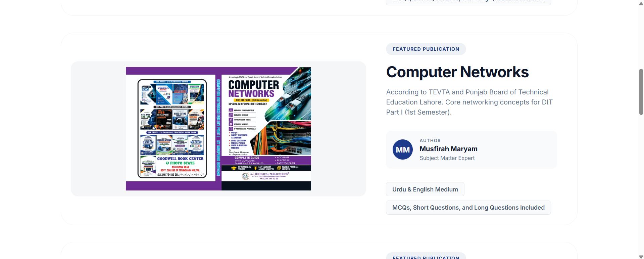Click the page vertical scrollbar thumb
The width and height of the screenshot is (644, 259).
(641, 92)
